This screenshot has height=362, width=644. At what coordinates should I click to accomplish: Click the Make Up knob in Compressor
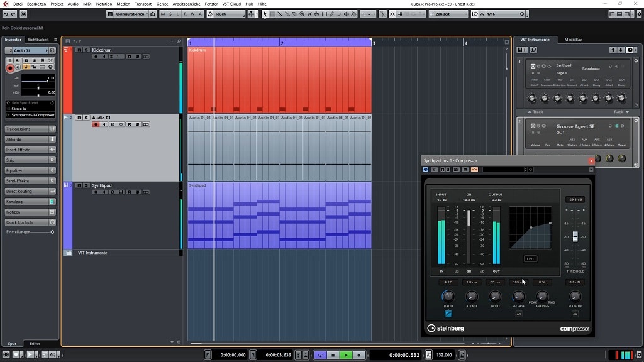[575, 297]
